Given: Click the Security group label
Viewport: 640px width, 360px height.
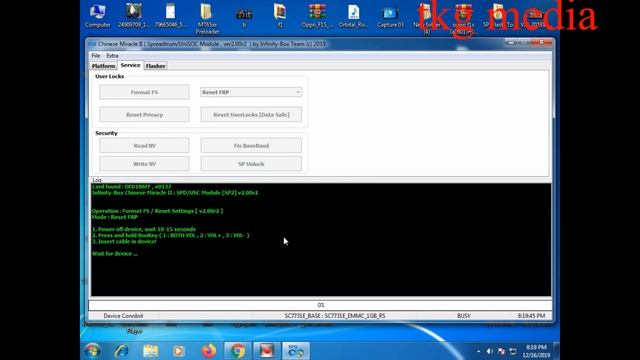Looking at the screenshot, I should tap(106, 133).
